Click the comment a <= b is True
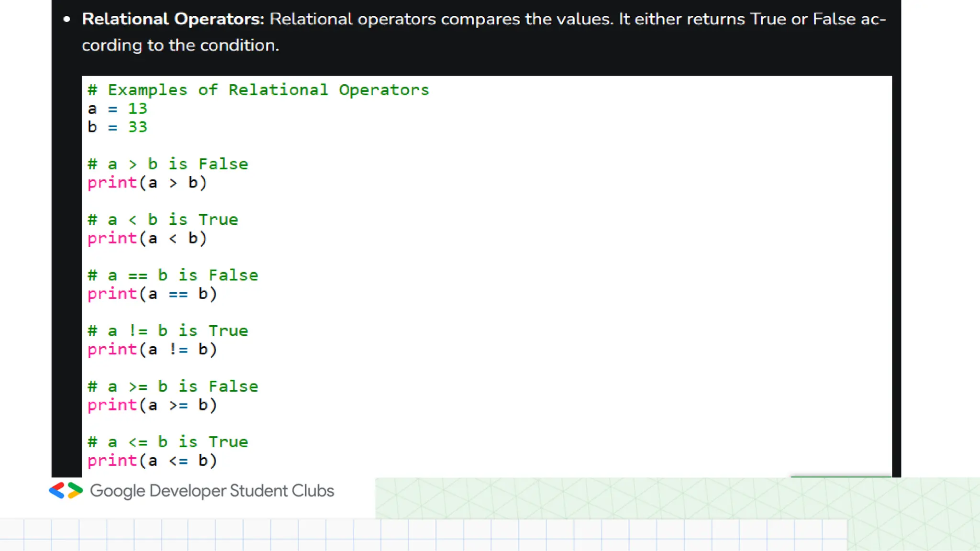Viewport: 980px width, 551px height. point(168,441)
